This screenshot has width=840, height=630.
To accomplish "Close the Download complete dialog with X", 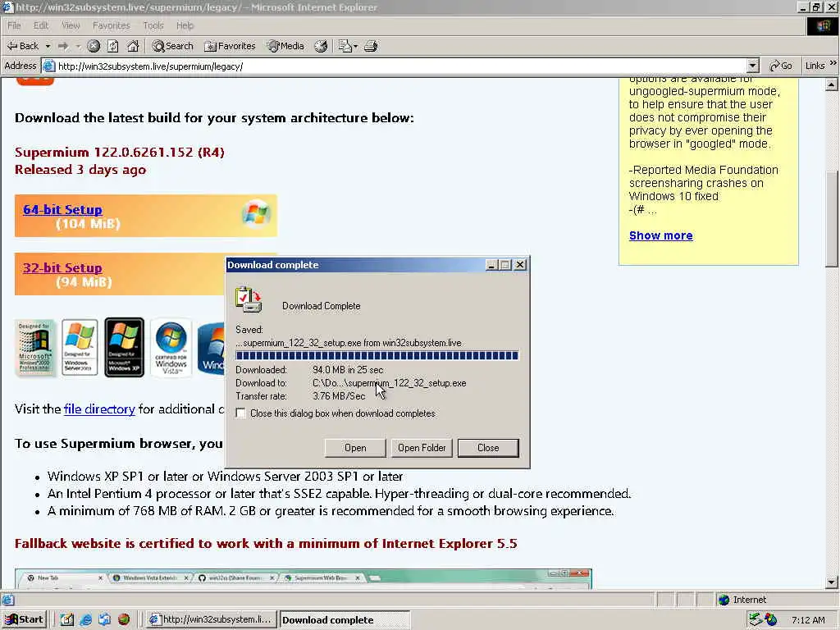I will (519, 265).
